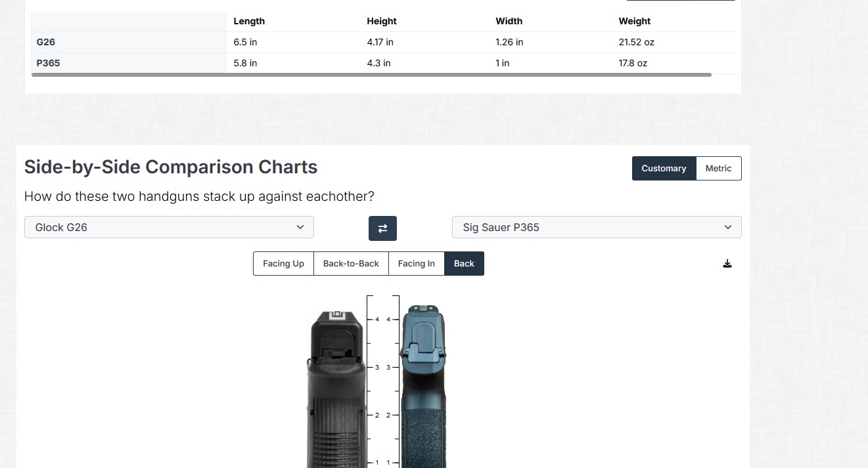
Task: Click the 21.52 oz weight value
Action: pyautogui.click(x=636, y=42)
